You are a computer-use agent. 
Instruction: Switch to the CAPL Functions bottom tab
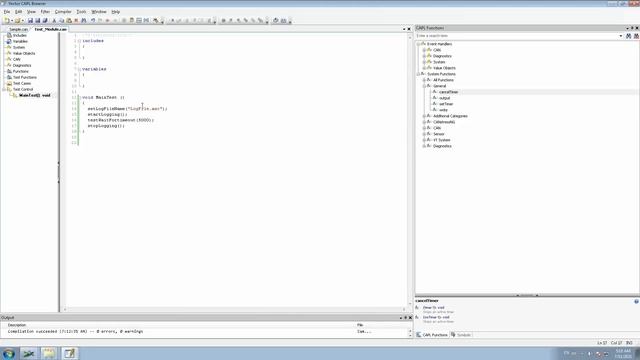[x=432, y=335]
